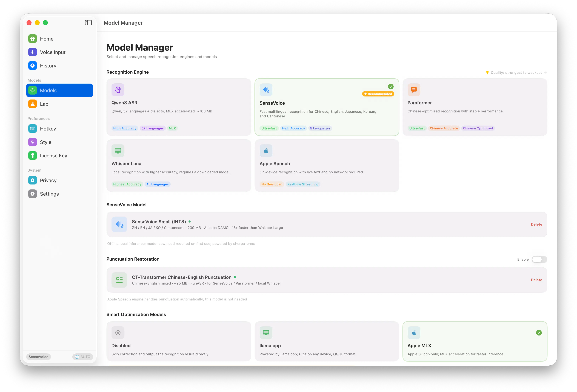The image size is (577, 392).
Task: Click the History clock icon
Action: [33, 66]
